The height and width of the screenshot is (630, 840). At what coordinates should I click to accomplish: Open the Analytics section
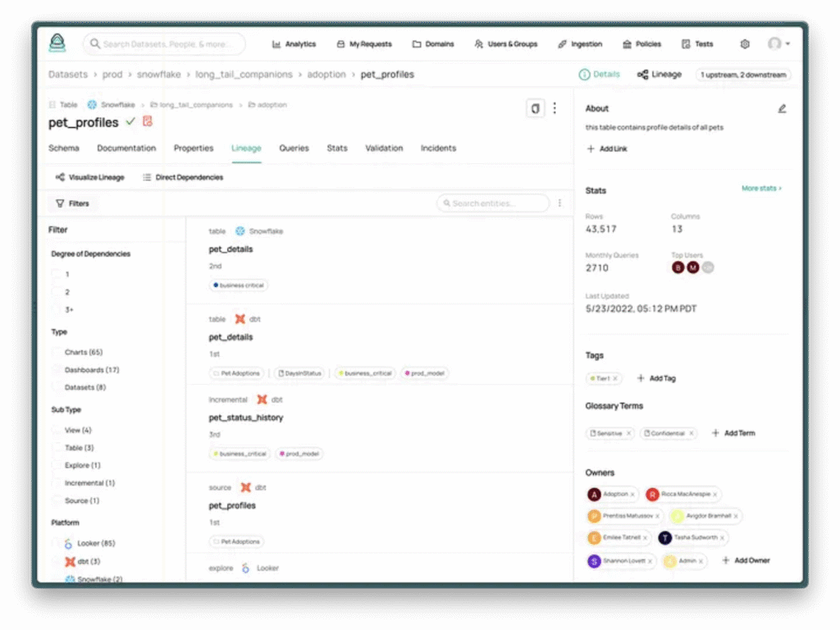(x=293, y=43)
